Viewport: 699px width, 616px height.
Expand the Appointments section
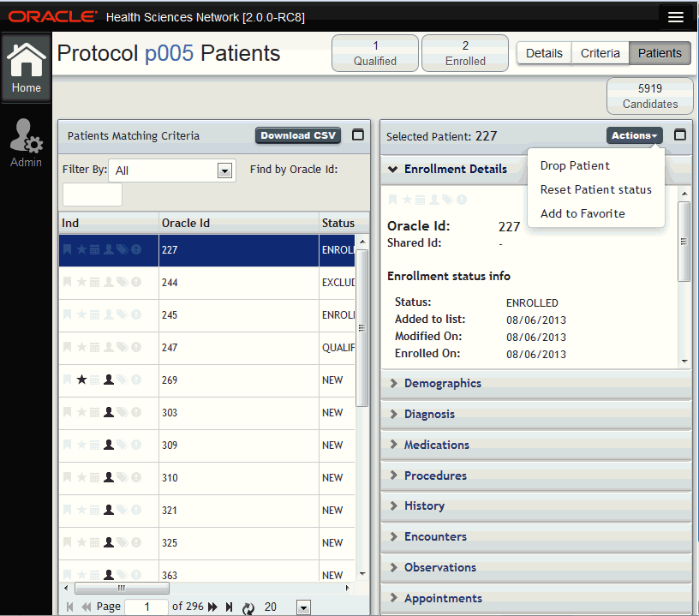coord(394,598)
